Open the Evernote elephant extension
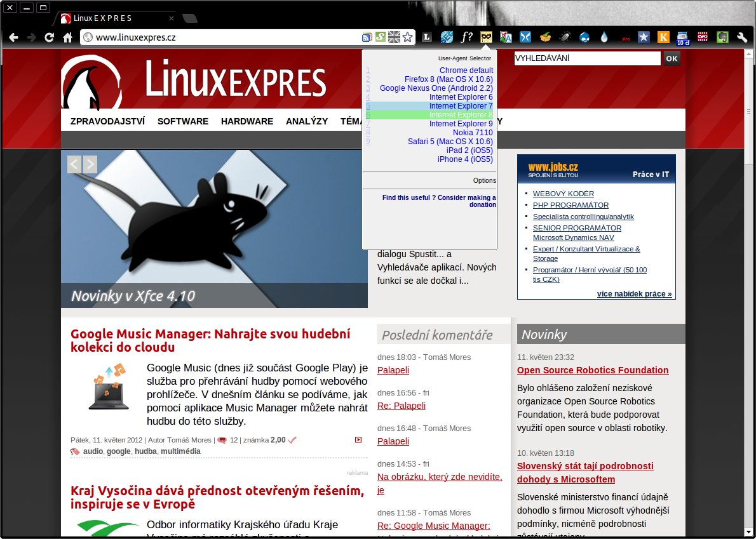 coord(722,37)
